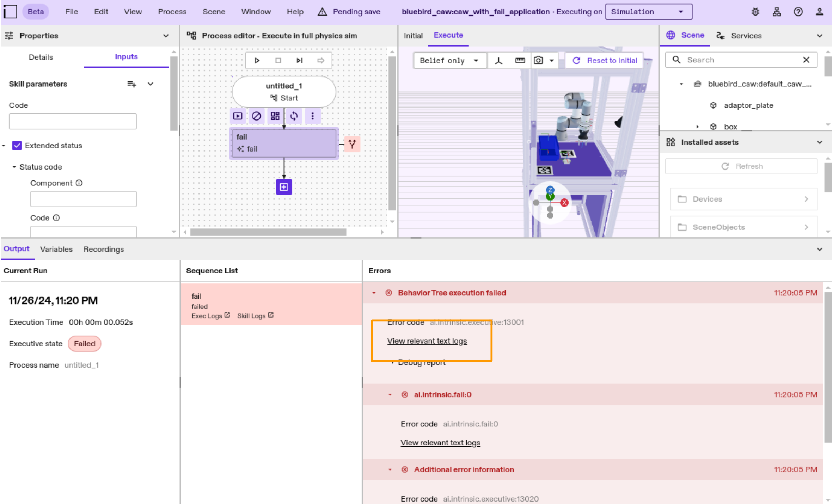Open the Initial tab in the scene view
The image size is (833, 504).
point(413,35)
